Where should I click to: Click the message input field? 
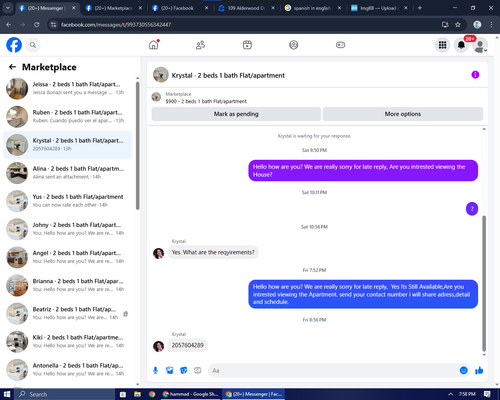click(333, 370)
